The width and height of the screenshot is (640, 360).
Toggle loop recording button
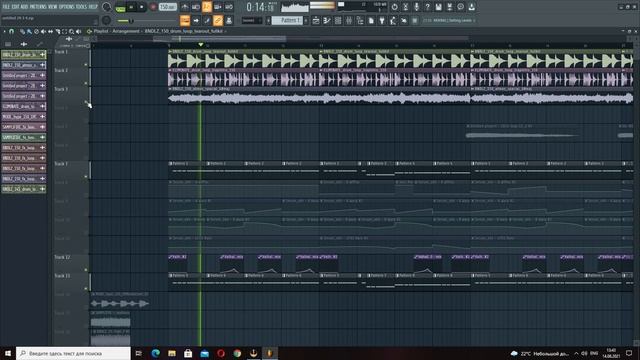[229, 7]
